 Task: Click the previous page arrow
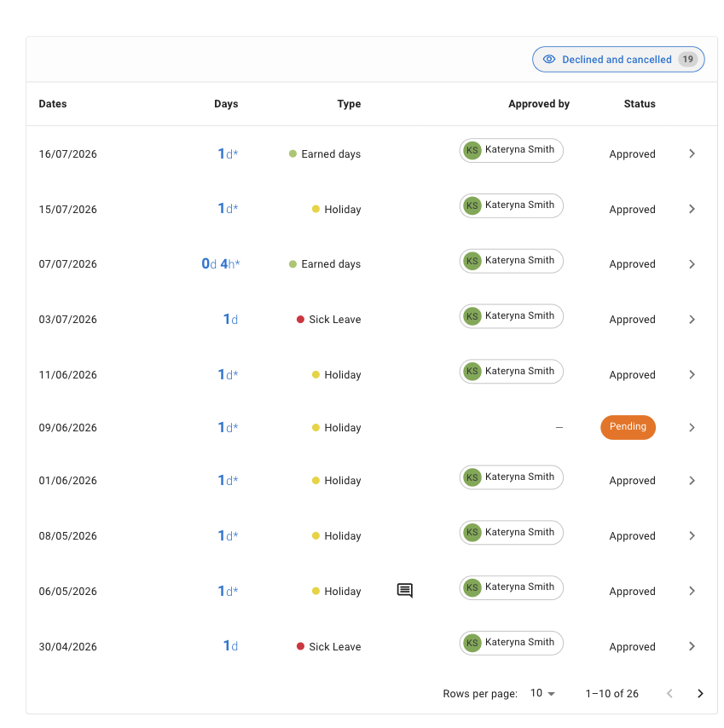[x=669, y=694]
